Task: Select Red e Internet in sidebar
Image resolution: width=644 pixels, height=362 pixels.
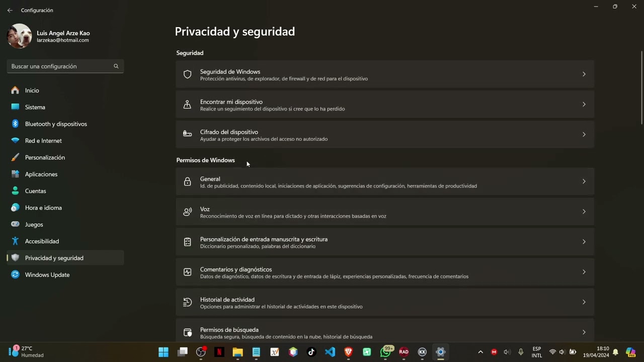Action: click(65, 141)
